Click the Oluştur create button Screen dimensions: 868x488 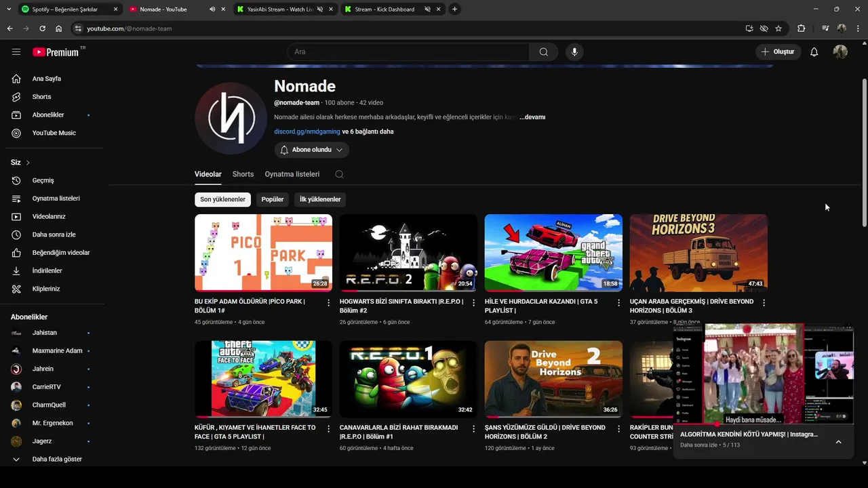click(x=778, y=52)
